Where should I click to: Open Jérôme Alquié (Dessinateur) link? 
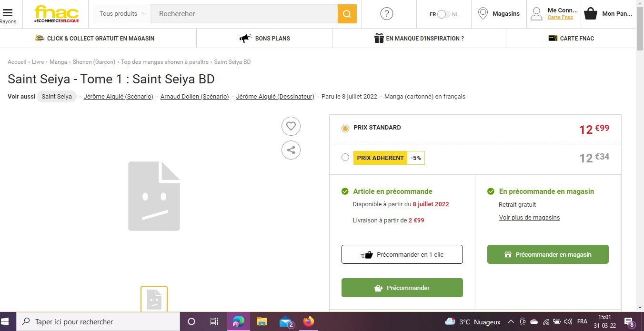(275, 96)
